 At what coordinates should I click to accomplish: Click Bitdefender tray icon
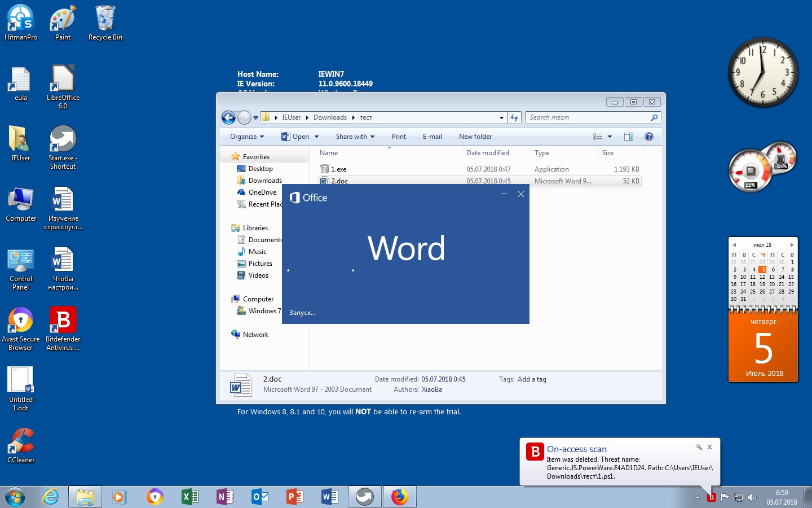point(712,497)
